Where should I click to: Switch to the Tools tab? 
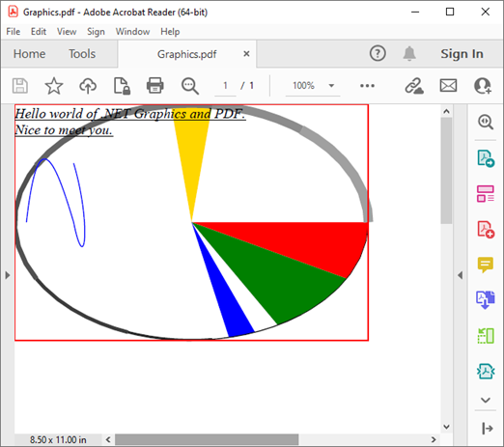click(82, 54)
